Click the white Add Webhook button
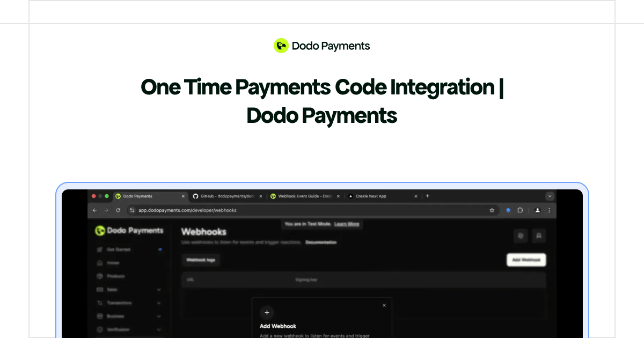Screen dimensions: 644x338 tap(526, 260)
